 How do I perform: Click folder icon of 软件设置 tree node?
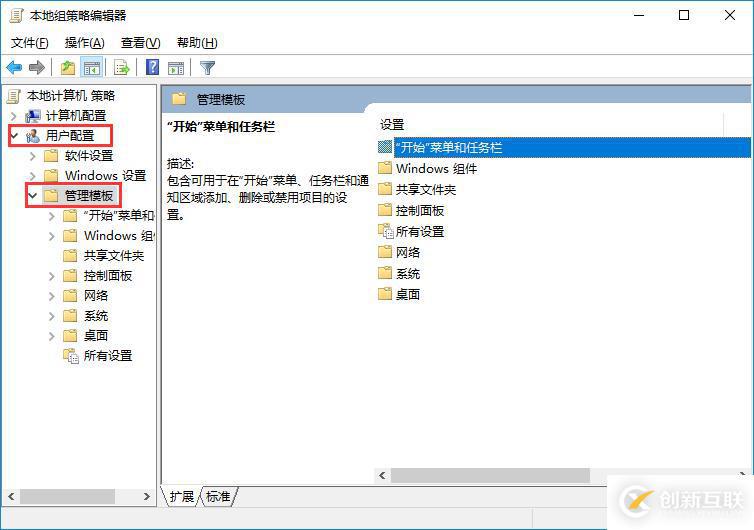(51, 156)
